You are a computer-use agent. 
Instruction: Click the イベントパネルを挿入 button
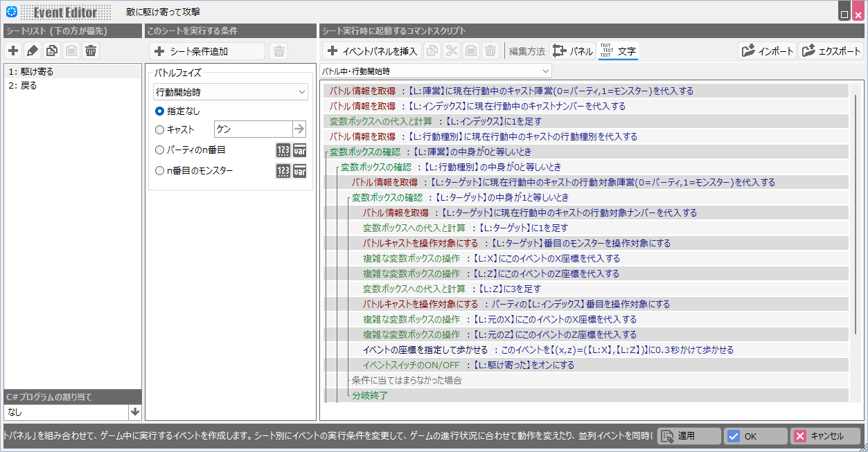(372, 51)
